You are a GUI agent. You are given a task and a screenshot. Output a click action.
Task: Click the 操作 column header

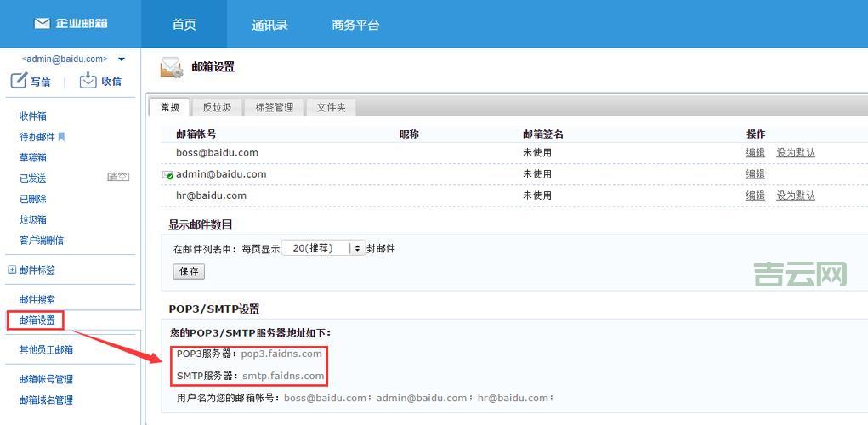click(756, 134)
